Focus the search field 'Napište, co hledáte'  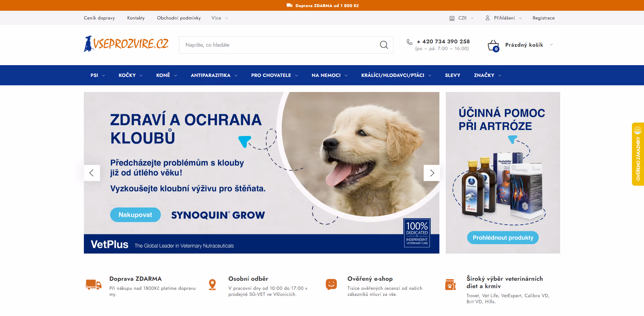point(278,45)
